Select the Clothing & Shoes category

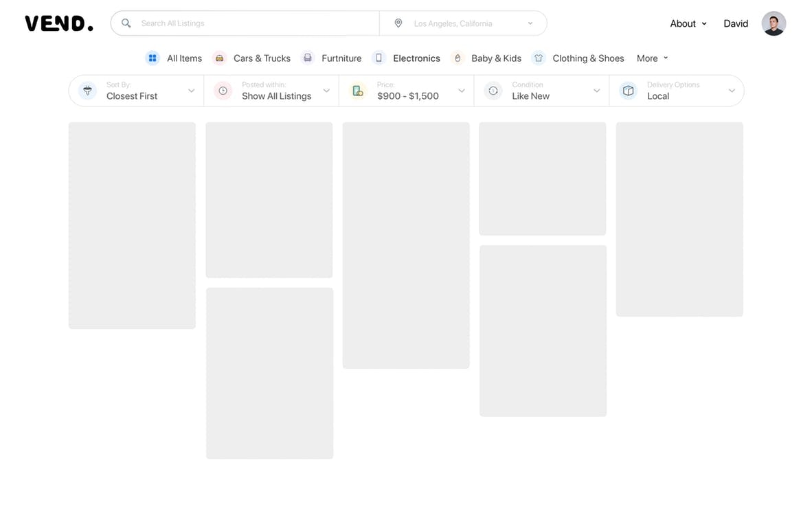tap(578, 58)
